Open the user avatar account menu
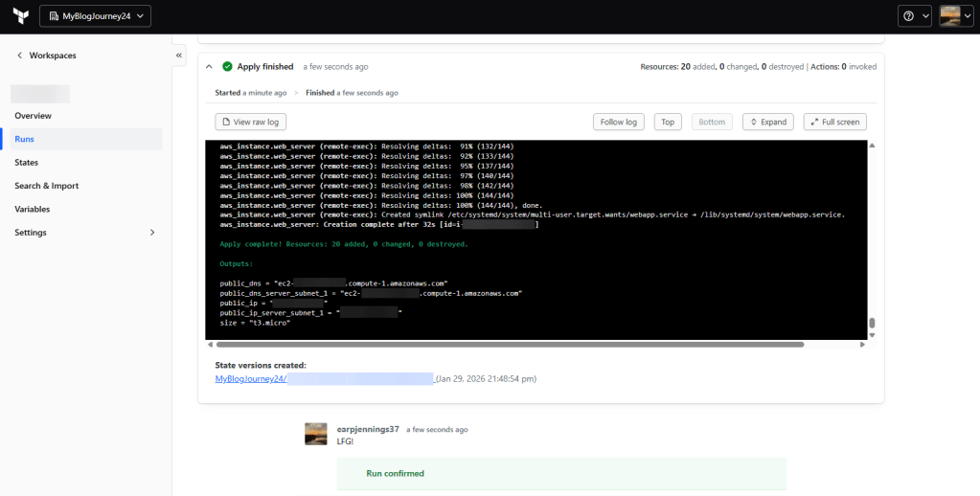The width and height of the screenshot is (980, 496). click(x=954, y=16)
